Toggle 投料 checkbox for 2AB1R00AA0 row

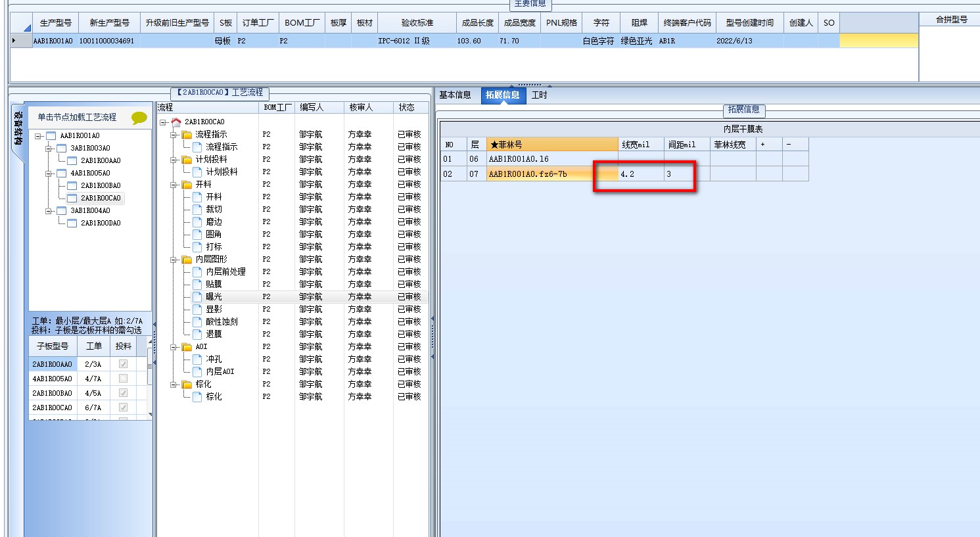123,364
